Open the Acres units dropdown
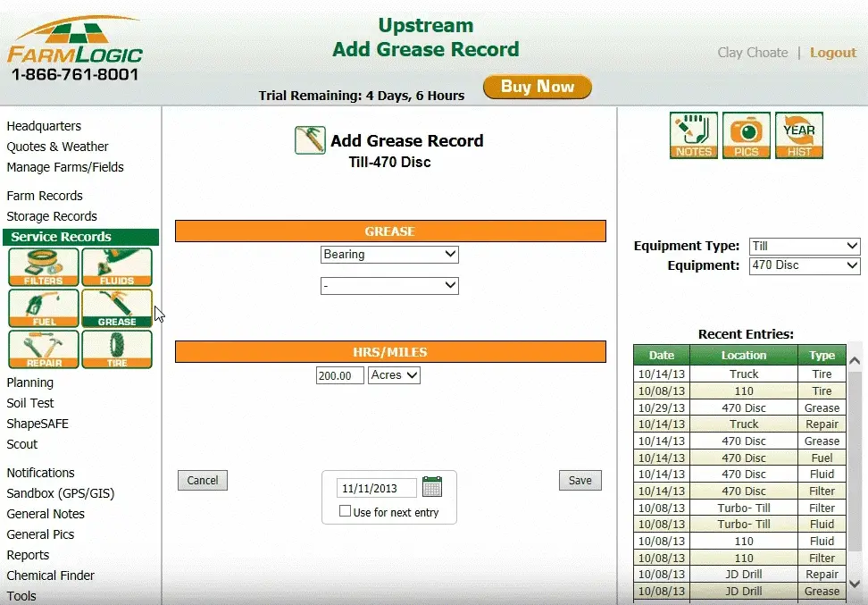The height and width of the screenshot is (605, 868). pos(394,375)
